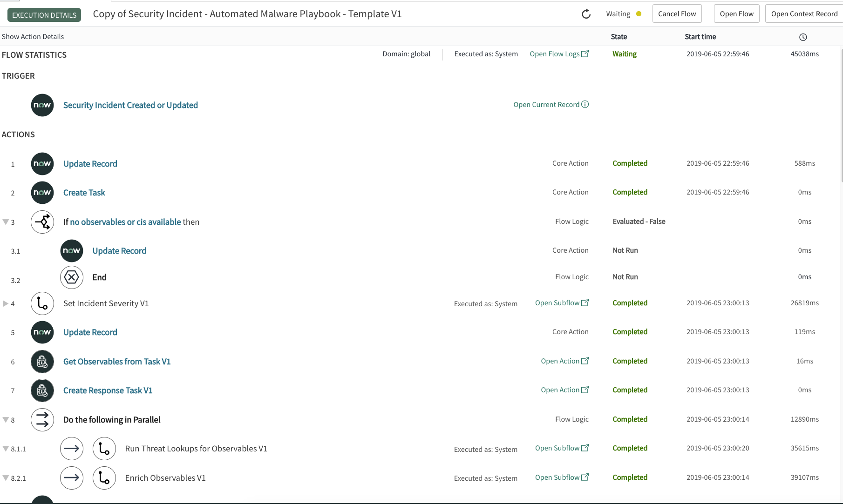Click the lock icon for Create Response Task

click(42, 390)
